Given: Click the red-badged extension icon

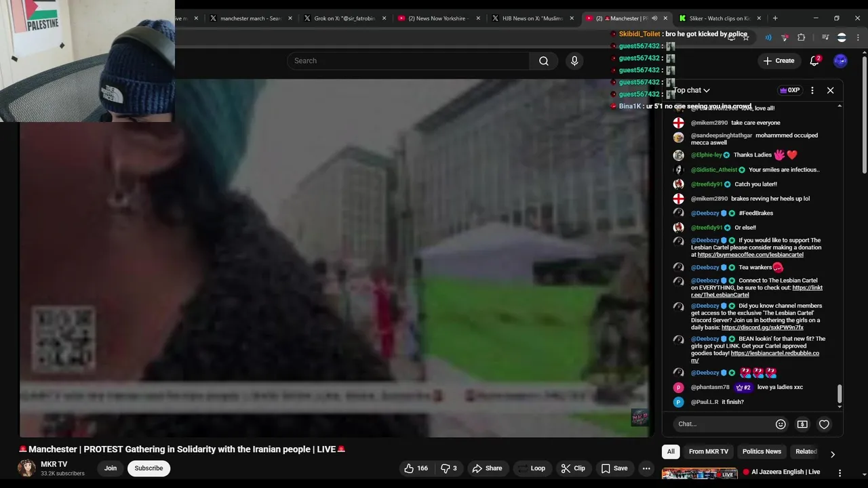Looking at the screenshot, I should coord(785,38).
